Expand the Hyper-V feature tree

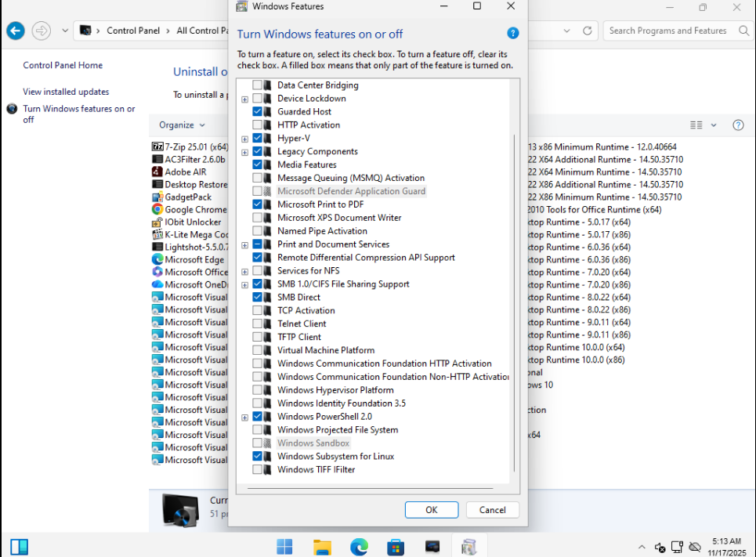(x=245, y=139)
